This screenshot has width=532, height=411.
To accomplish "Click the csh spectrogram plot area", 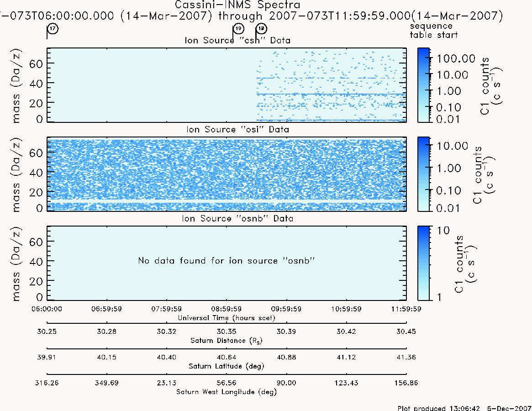I will pyautogui.click(x=226, y=85).
